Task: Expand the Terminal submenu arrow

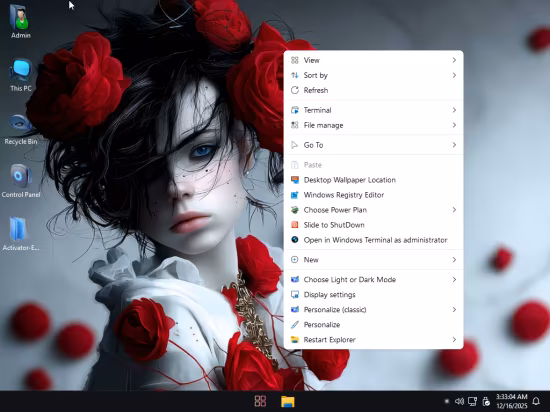Action: click(x=454, y=110)
